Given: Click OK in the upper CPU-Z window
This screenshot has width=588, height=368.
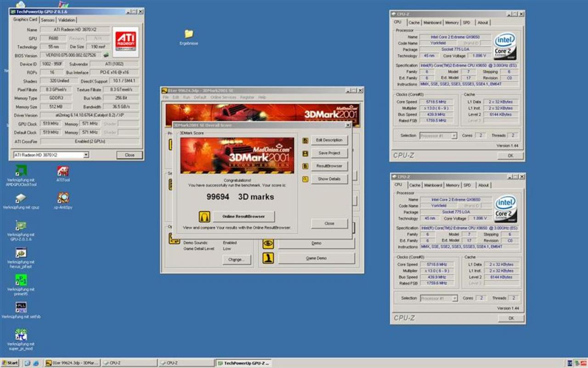Looking at the screenshot, I should [510, 156].
